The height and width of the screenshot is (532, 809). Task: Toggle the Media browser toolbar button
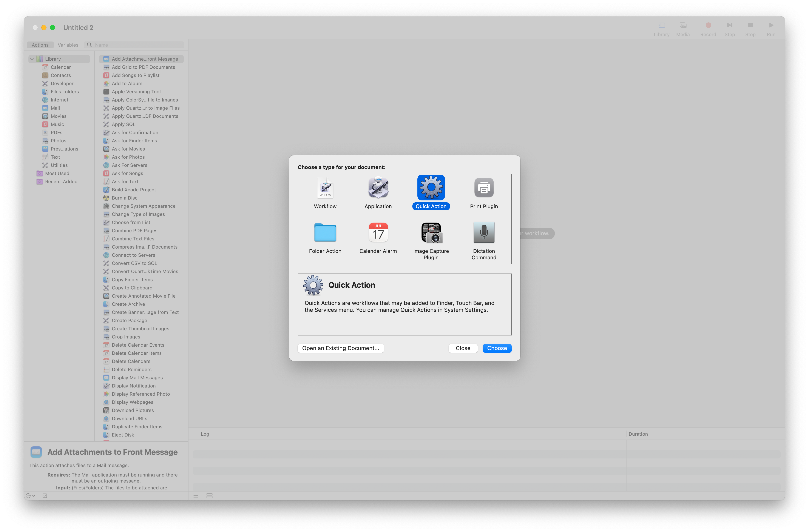(683, 25)
